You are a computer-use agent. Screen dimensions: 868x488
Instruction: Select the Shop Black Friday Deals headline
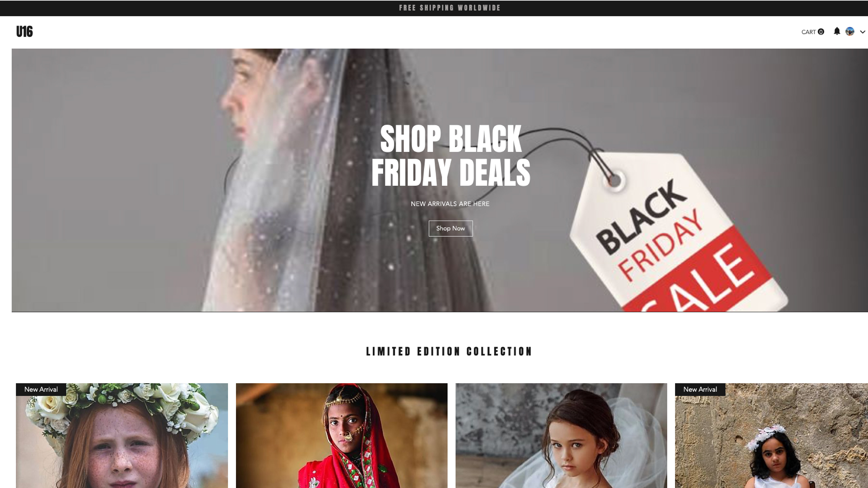click(x=451, y=155)
